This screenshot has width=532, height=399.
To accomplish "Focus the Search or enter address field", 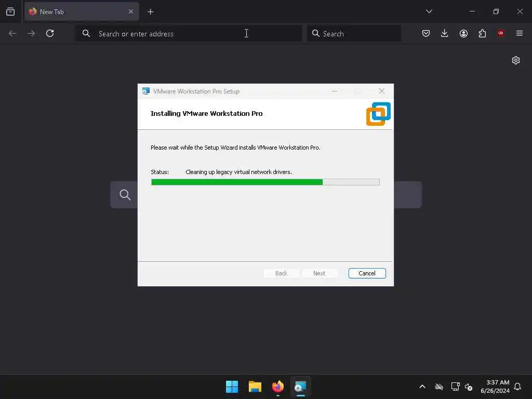I will (x=188, y=34).
